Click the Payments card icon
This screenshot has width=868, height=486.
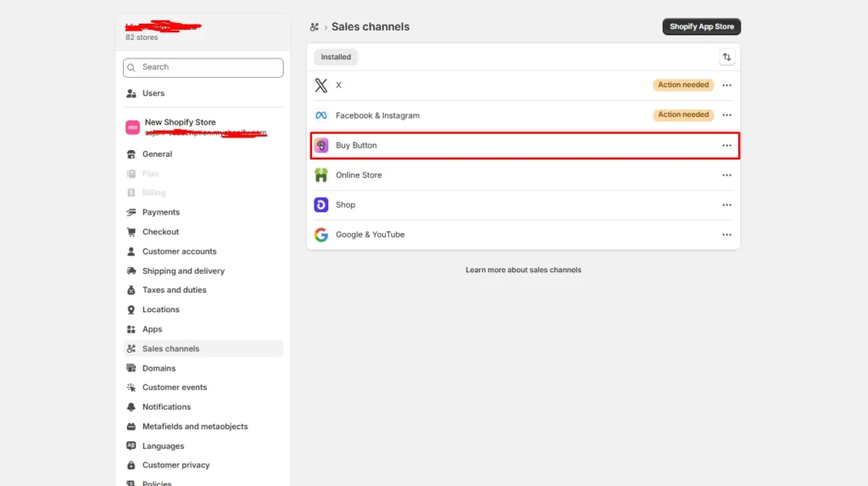point(131,212)
